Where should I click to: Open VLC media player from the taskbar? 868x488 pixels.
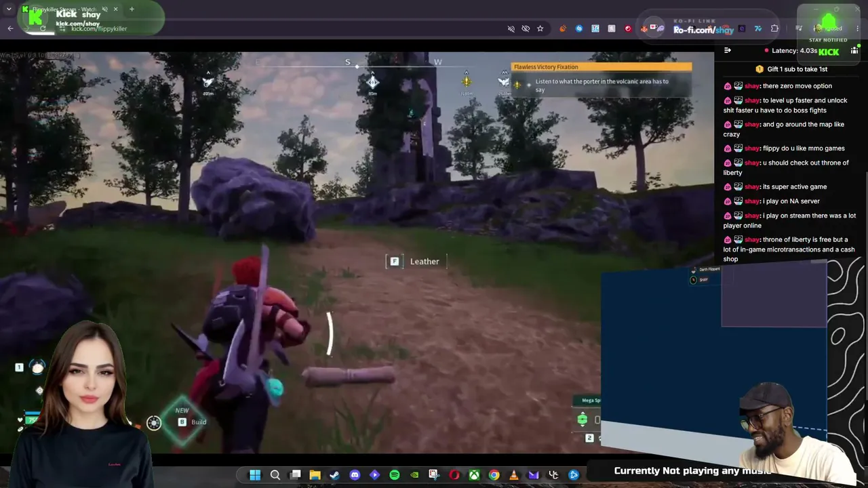click(x=514, y=475)
